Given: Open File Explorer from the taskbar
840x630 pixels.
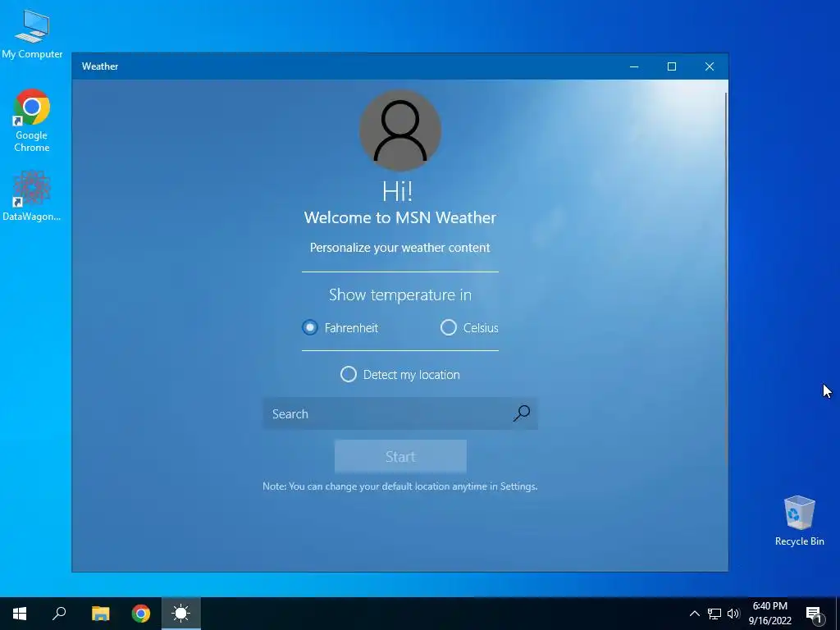Looking at the screenshot, I should 100,614.
